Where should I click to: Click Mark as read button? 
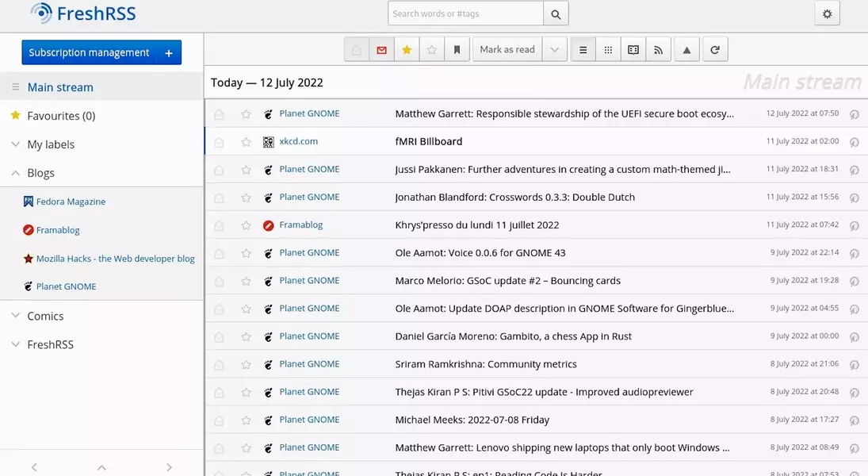point(507,50)
